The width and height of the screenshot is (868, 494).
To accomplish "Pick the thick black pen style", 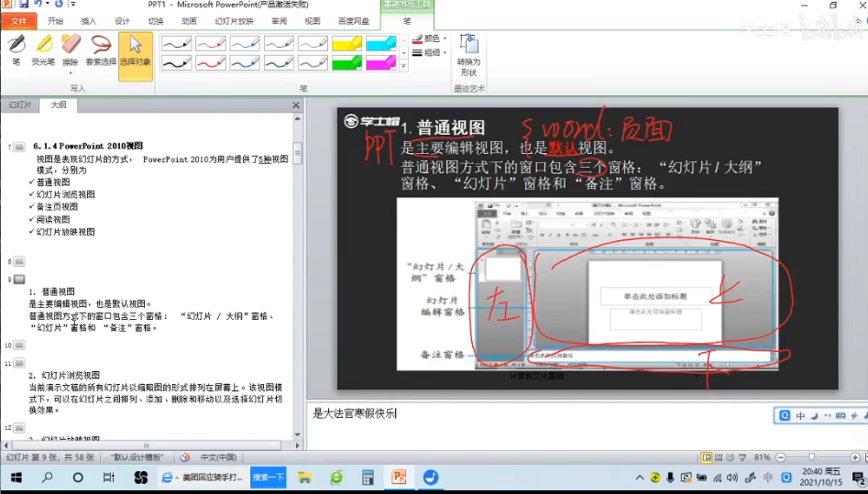I will click(177, 62).
